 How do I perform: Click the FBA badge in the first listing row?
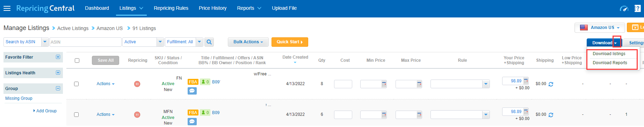pyautogui.click(x=193, y=82)
